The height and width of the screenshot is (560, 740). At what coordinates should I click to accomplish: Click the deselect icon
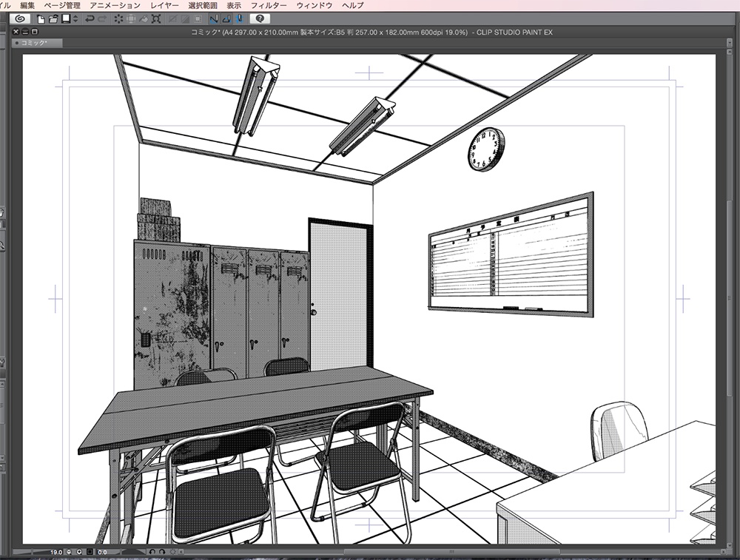pyautogui.click(x=173, y=19)
